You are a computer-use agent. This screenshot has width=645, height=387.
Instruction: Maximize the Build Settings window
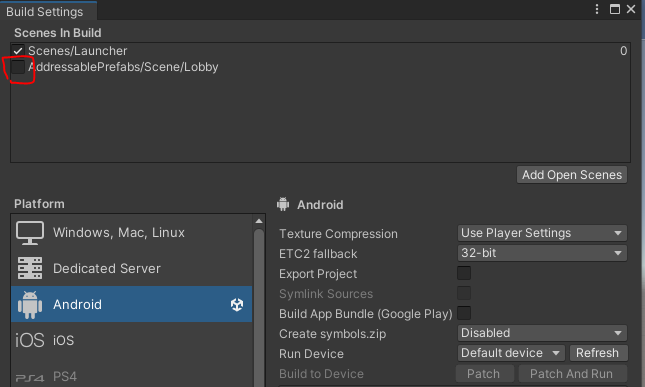pos(615,9)
